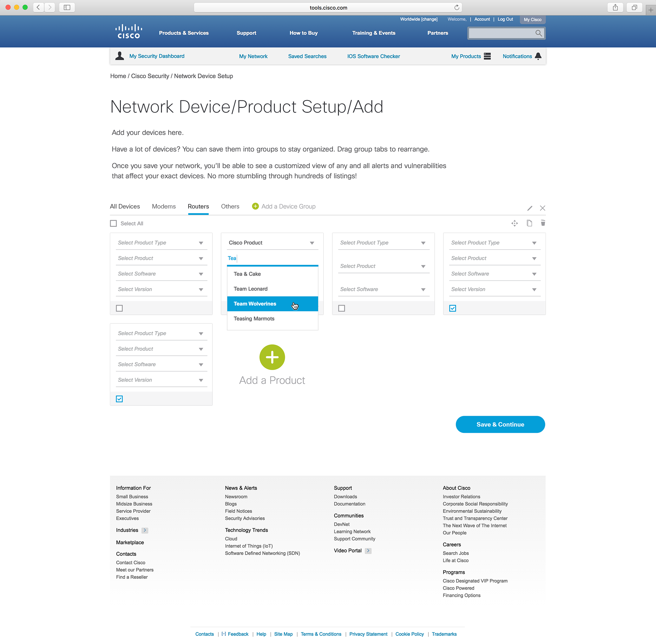Click the pencil edit group icon
Viewport: 656px width, 644px height.
pyautogui.click(x=530, y=208)
